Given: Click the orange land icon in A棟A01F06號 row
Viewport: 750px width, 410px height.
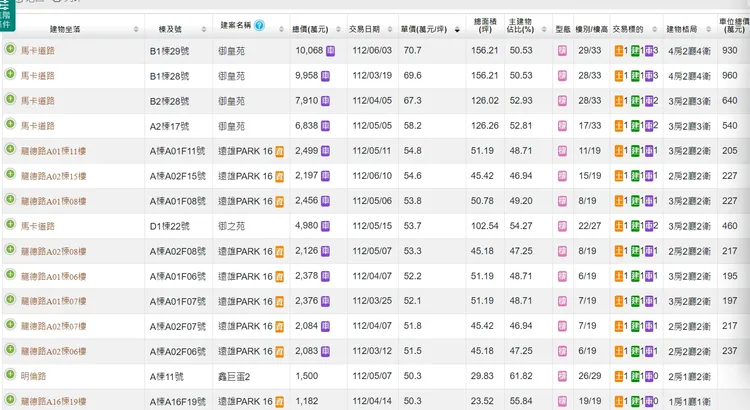Looking at the screenshot, I should (x=619, y=276).
